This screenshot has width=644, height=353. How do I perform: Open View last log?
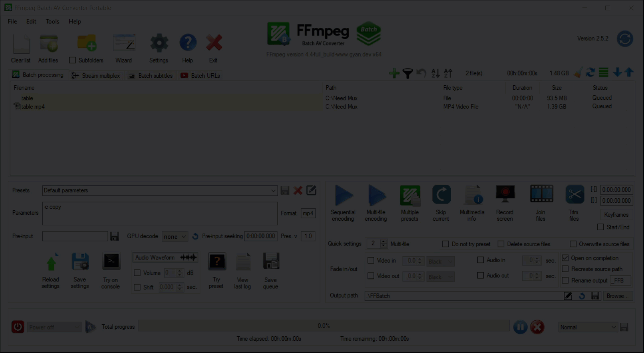243,262
